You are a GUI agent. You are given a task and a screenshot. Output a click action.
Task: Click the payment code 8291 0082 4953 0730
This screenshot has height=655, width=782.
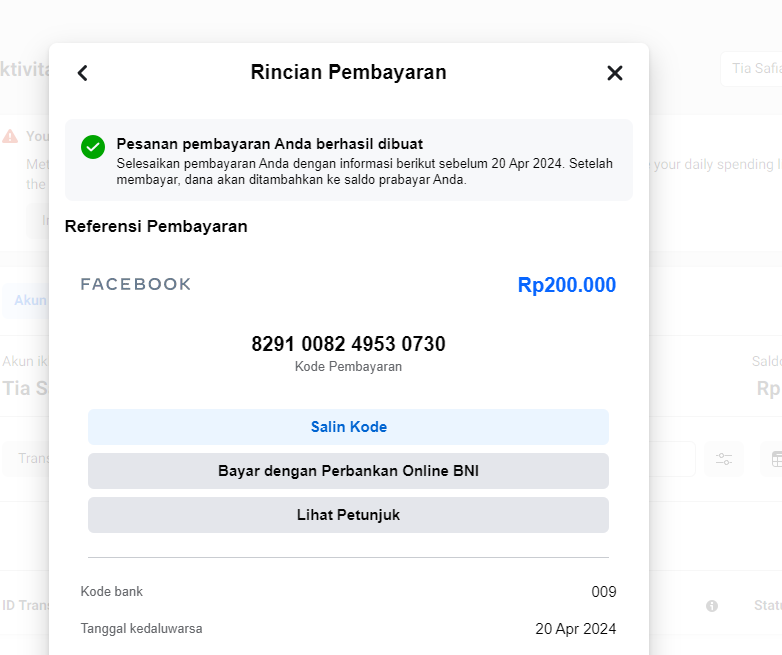[348, 344]
